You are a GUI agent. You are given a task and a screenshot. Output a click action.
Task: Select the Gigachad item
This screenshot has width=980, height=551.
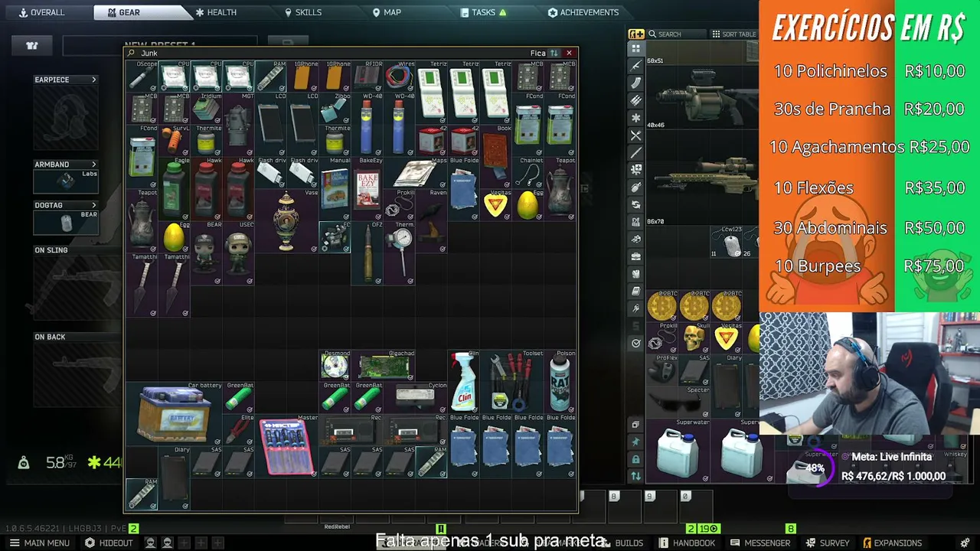click(383, 366)
